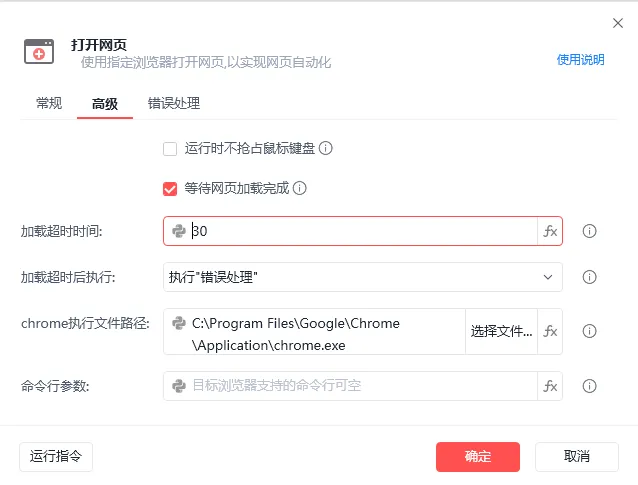This screenshot has width=638, height=485.
Task: Enable 运行时不抢占鼠标键盘 checkbox
Action: 170,149
